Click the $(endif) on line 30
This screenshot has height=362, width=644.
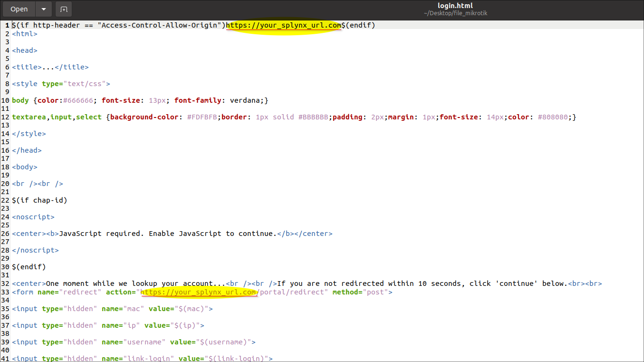(29, 267)
